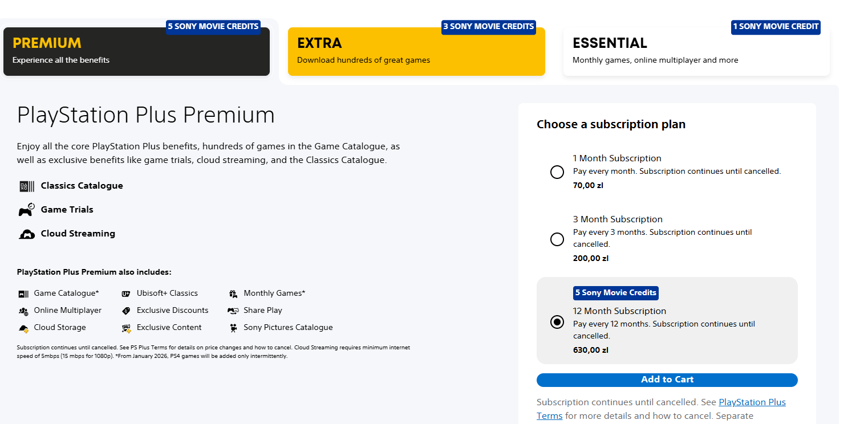Switch to the Extra plan tab

point(416,52)
